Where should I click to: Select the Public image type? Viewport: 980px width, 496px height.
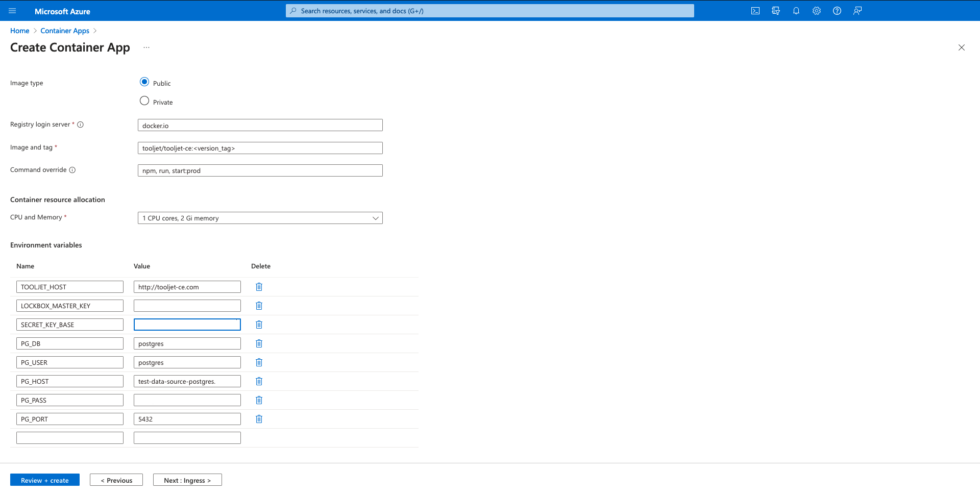coord(144,82)
